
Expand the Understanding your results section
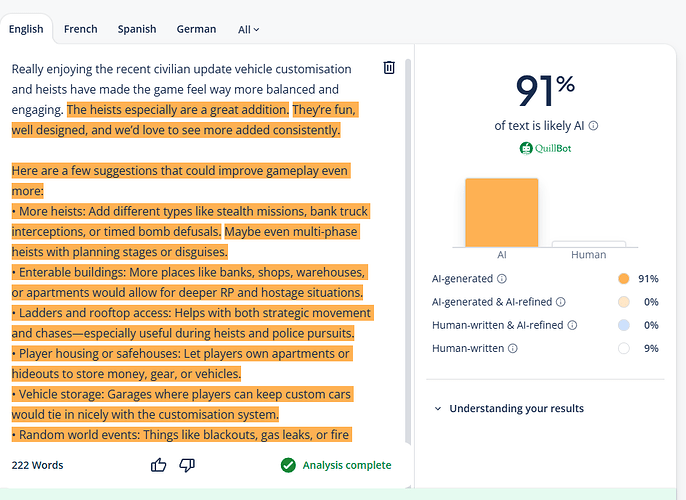click(508, 408)
